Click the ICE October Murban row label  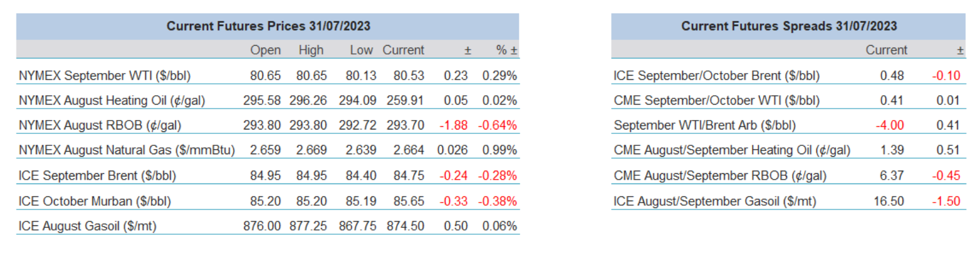(95, 201)
